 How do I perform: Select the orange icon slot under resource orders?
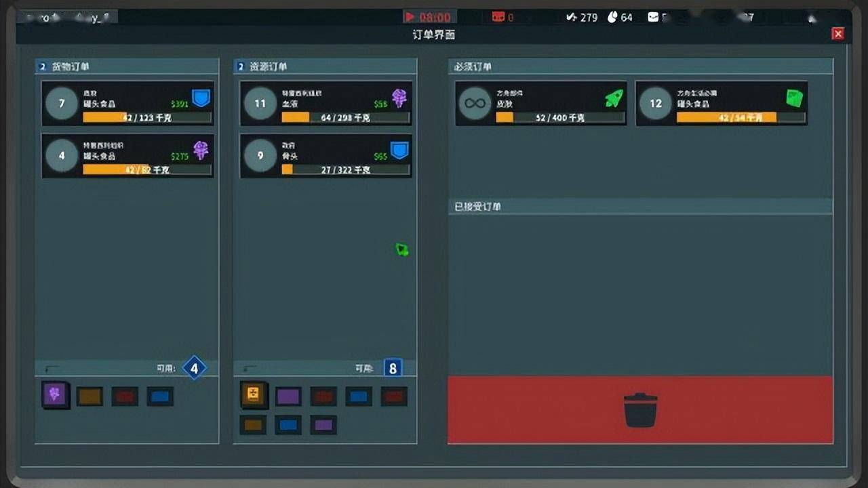(x=253, y=395)
